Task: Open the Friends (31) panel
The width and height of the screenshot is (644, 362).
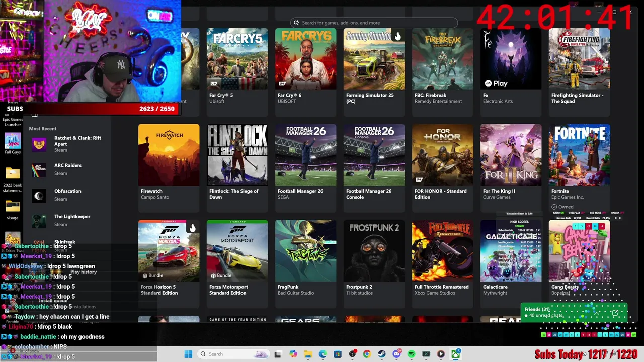Action: (x=574, y=312)
